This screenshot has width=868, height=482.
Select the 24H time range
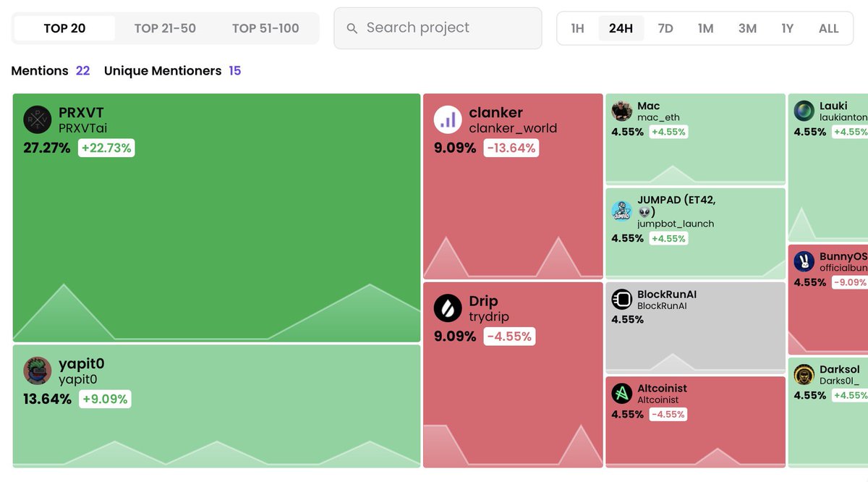(x=621, y=28)
